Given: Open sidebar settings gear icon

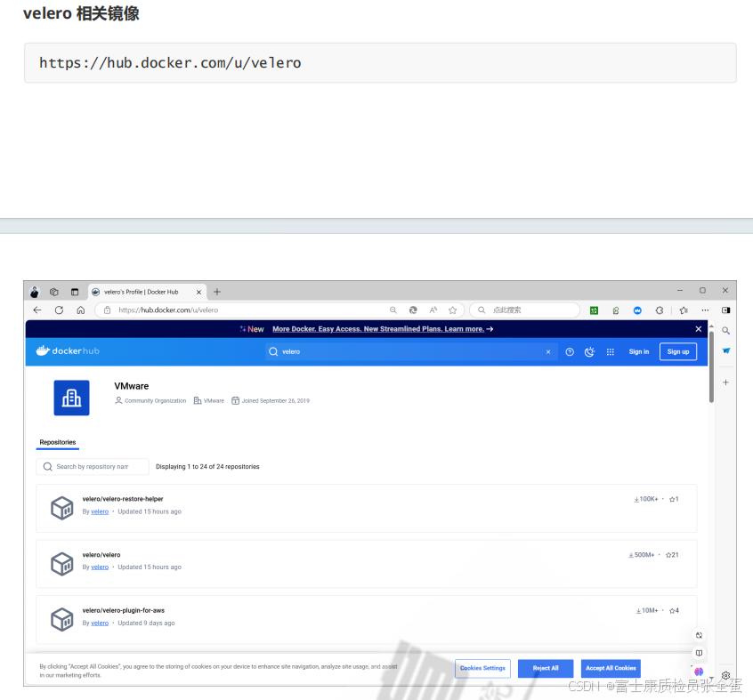Looking at the screenshot, I should point(725,675).
